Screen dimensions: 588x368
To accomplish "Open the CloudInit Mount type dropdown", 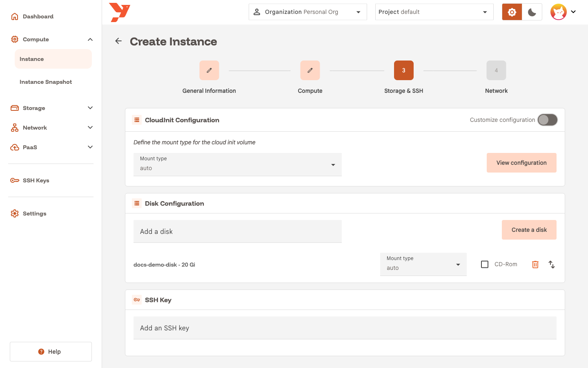I will pos(238,164).
